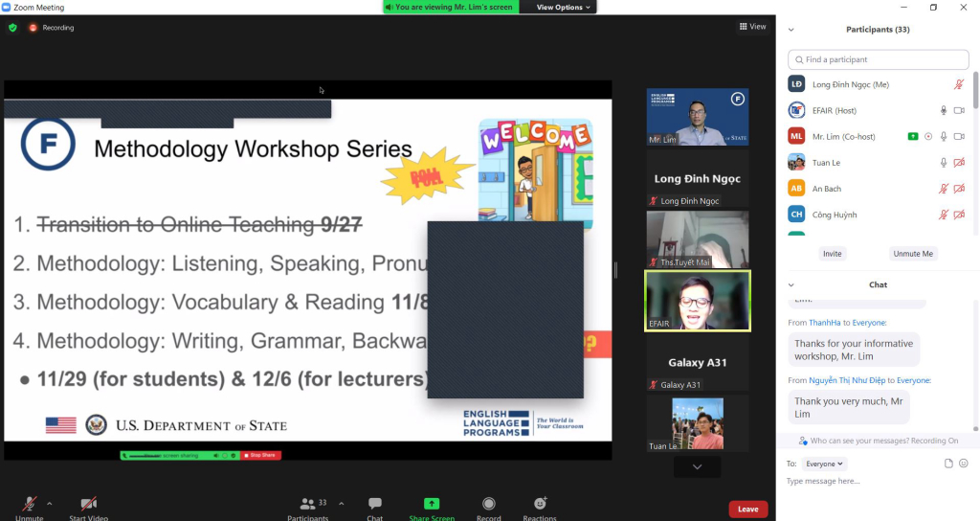The height and width of the screenshot is (521, 980).
Task: Click An Bach's disabled video icon
Action: [x=959, y=189]
